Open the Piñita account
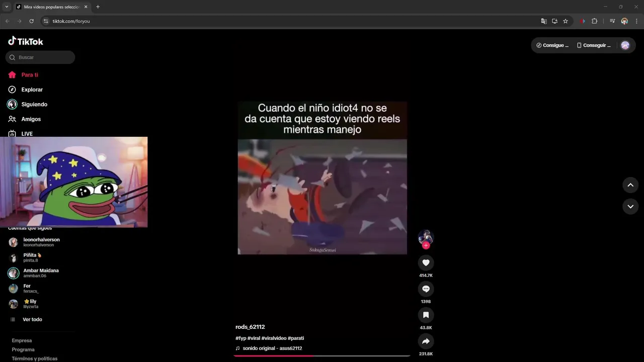644x362 pixels. (25, 257)
